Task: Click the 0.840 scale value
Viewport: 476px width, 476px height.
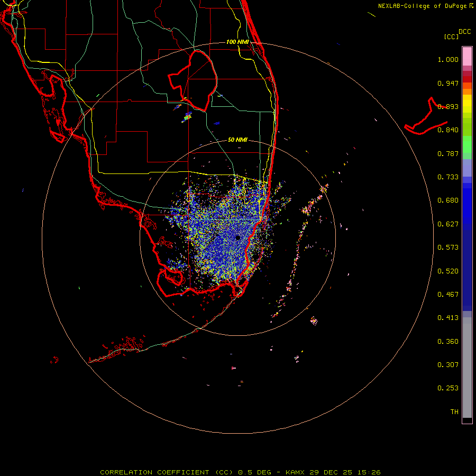Action: (448, 130)
